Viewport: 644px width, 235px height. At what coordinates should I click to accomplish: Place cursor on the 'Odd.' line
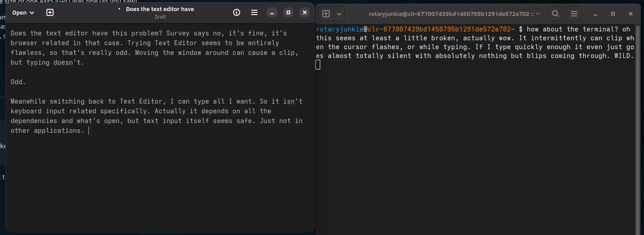click(19, 82)
